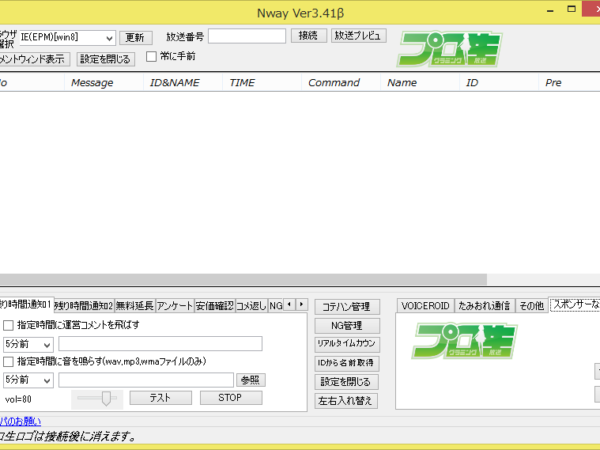The image size is (600, 450).
Task: Sort by the Message column header
Action: click(104, 83)
